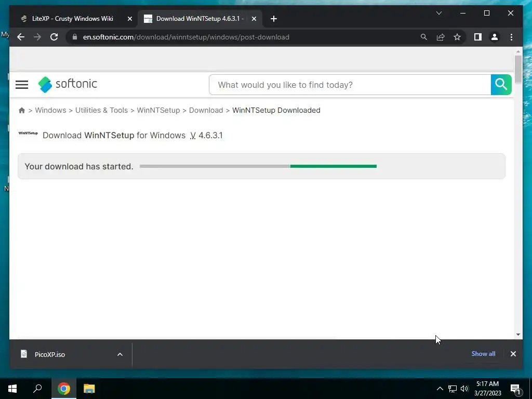Click 'Your download has started.' text
The height and width of the screenshot is (399, 532).
coord(79,167)
